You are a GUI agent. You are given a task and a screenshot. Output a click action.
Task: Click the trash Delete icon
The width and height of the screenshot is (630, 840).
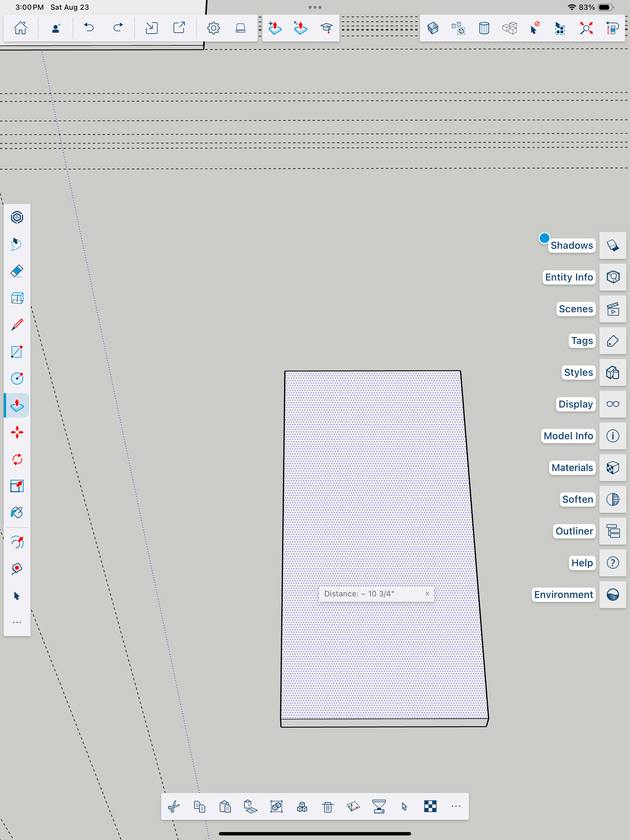[328, 807]
